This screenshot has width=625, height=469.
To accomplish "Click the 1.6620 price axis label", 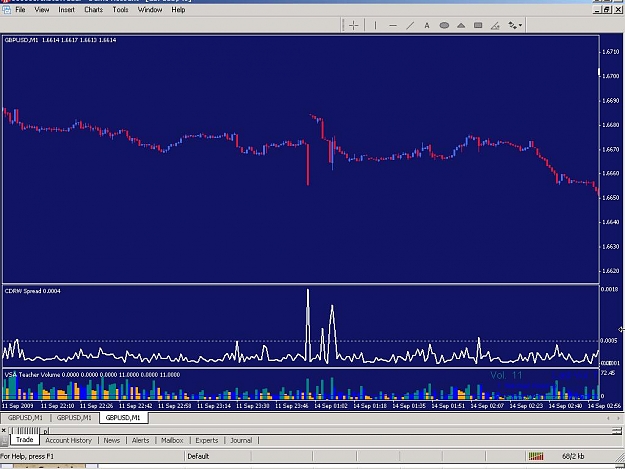I will (611, 271).
